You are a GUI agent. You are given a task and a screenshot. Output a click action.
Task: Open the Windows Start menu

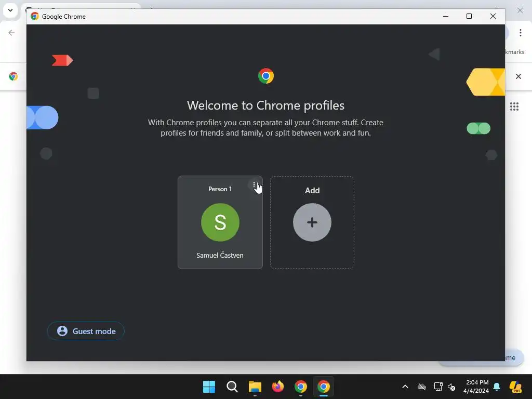209,387
